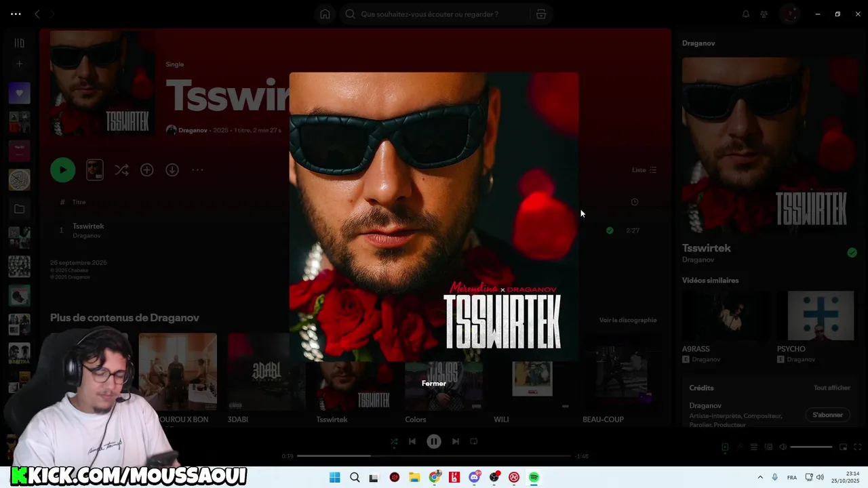The image size is (868, 488).
Task: Open Voir la discographie link
Action: pos(628,320)
